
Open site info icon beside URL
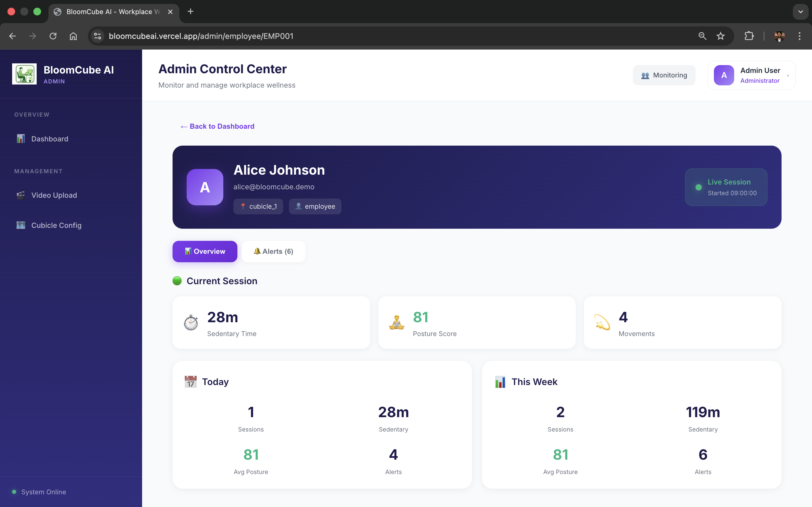[98, 36]
